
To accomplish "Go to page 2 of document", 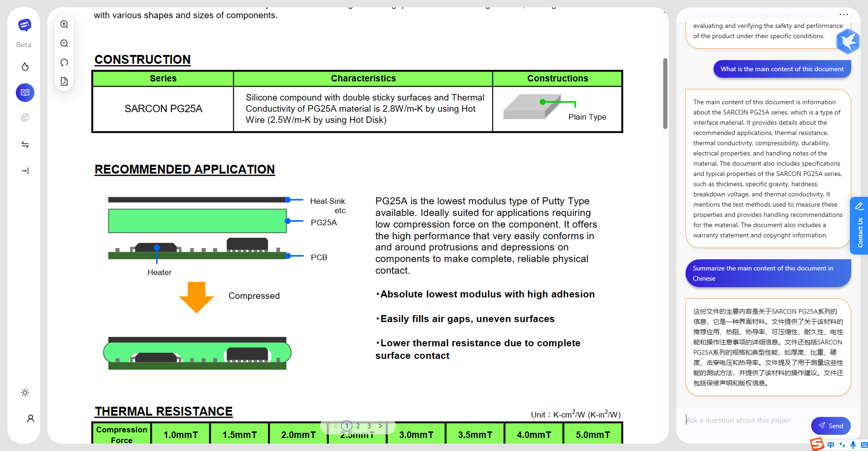I will click(358, 426).
